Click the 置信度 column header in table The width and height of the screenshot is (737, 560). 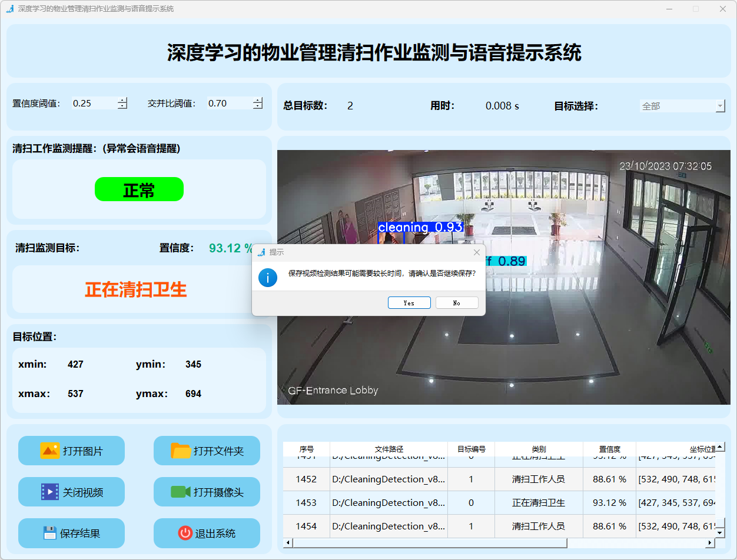[x=609, y=449]
